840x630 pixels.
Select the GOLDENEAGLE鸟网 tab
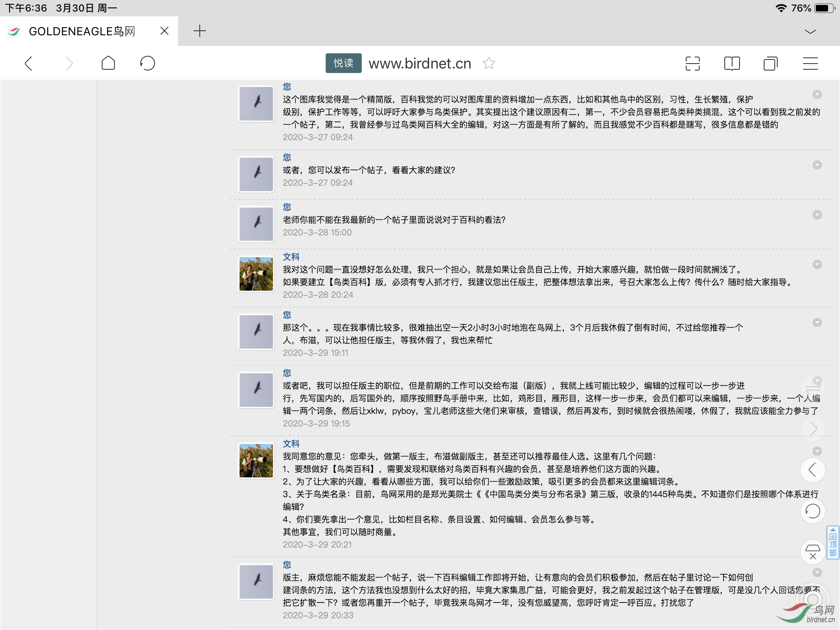82,31
